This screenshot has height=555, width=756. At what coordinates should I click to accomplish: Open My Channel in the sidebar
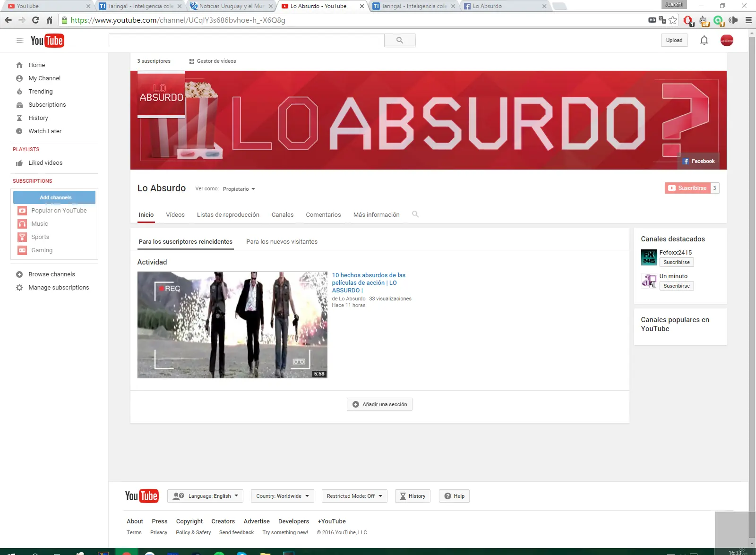(x=44, y=78)
